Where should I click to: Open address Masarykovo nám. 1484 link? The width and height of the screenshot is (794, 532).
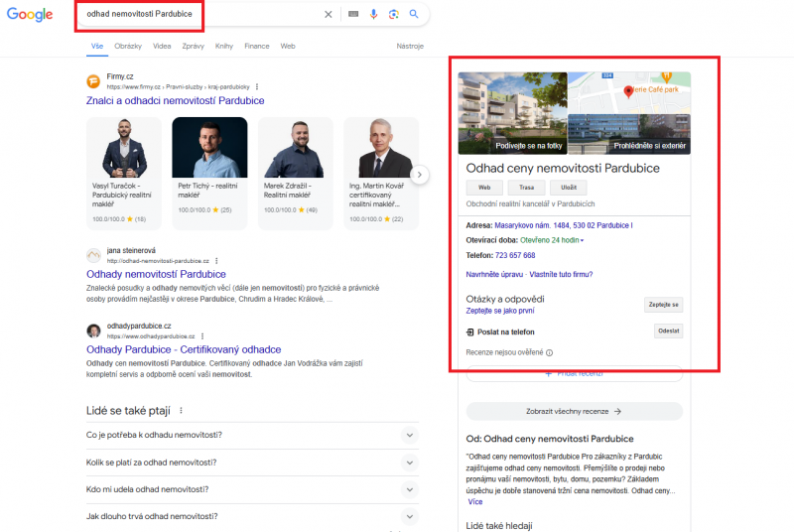pos(563,225)
